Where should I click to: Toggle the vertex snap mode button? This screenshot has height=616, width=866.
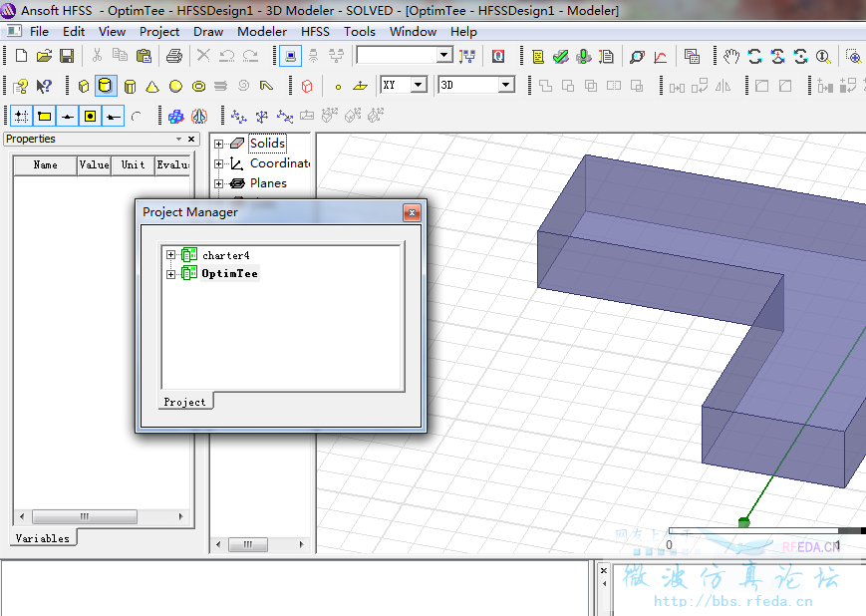pos(44,116)
